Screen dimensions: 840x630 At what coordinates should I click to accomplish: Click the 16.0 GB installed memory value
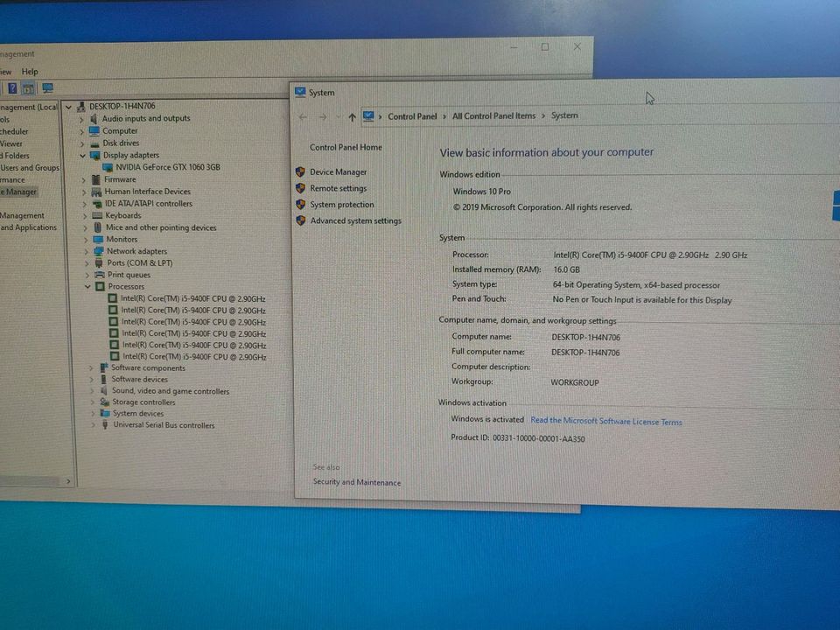click(566, 270)
